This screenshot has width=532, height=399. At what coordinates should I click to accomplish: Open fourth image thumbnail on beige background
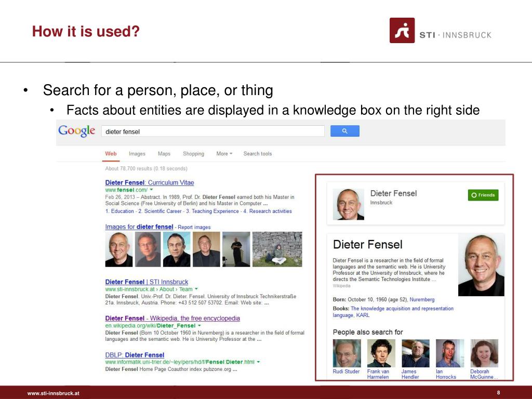click(x=206, y=249)
